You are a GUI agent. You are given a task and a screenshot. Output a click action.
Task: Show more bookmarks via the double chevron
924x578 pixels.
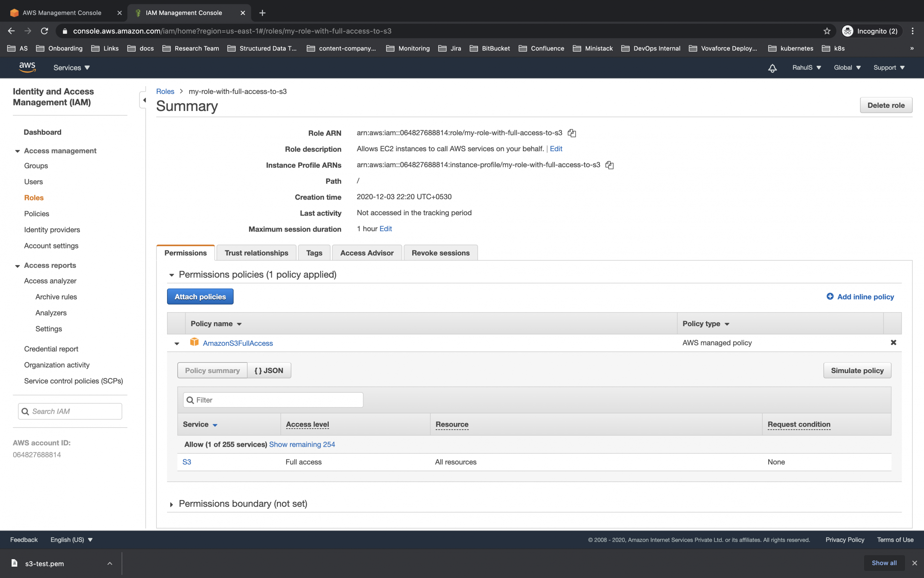912,48
